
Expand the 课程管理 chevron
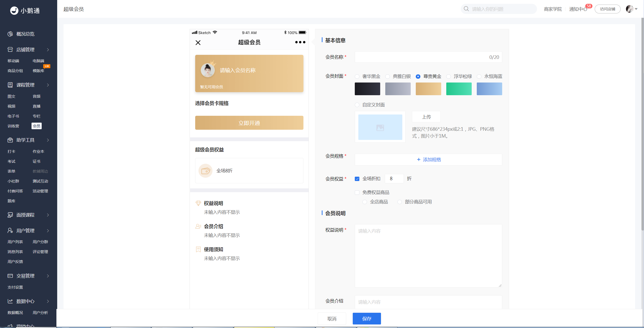click(x=48, y=85)
